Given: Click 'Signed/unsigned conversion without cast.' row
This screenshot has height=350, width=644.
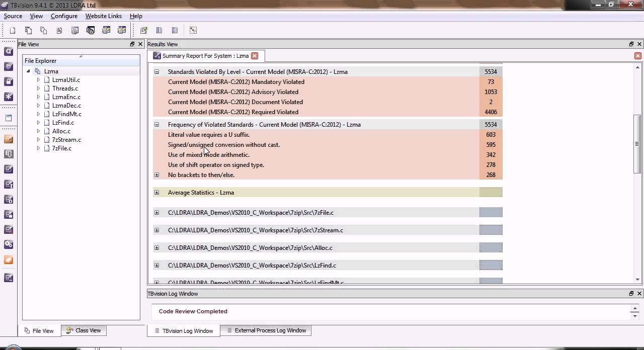Looking at the screenshot, I should tap(327, 145).
